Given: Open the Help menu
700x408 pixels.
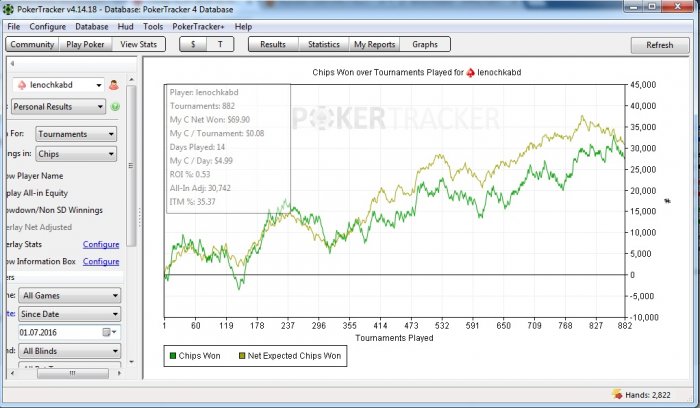Looking at the screenshot, I should (243, 27).
